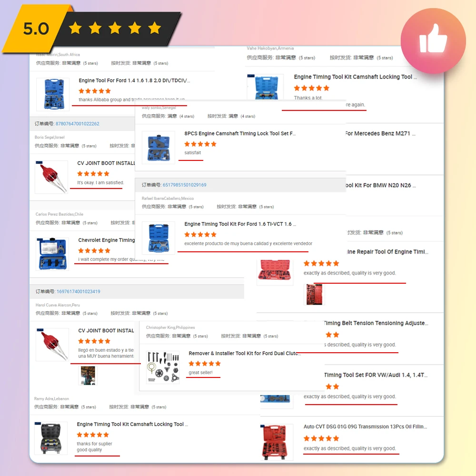Open order number 16976174001023419 link

[79, 291]
